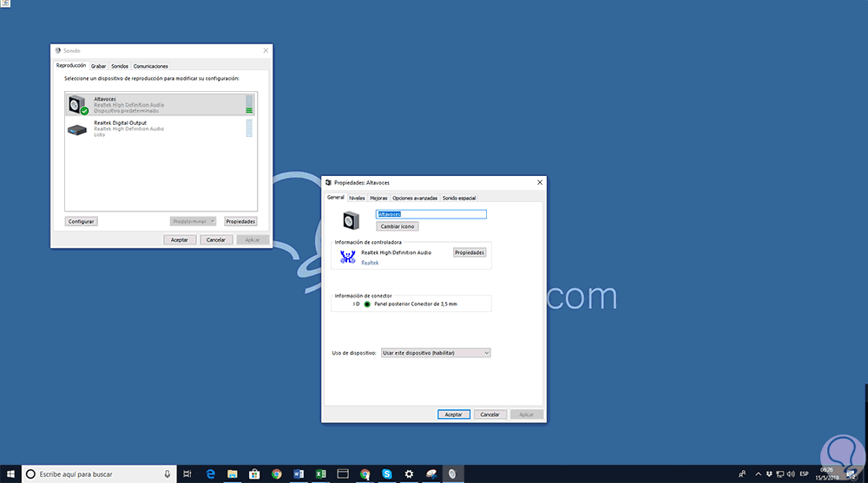Click the Cortana microphone icon in search box
Screen dimensions: 868x483
pos(168,474)
